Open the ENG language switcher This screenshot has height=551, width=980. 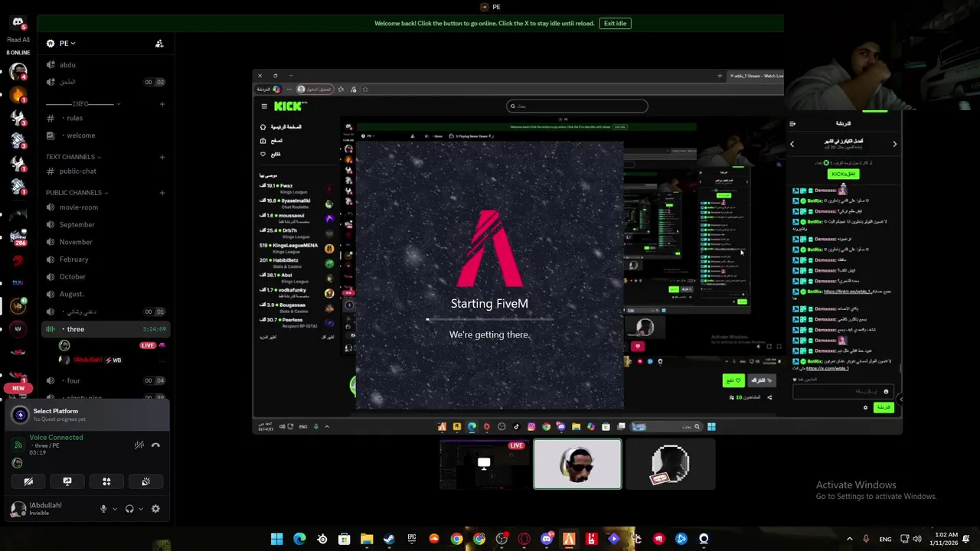(885, 539)
